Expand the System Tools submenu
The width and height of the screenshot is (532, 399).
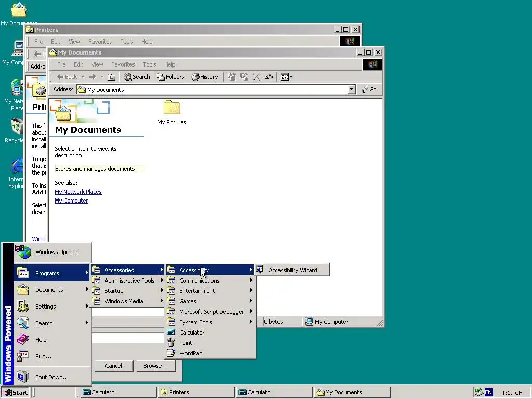210,322
